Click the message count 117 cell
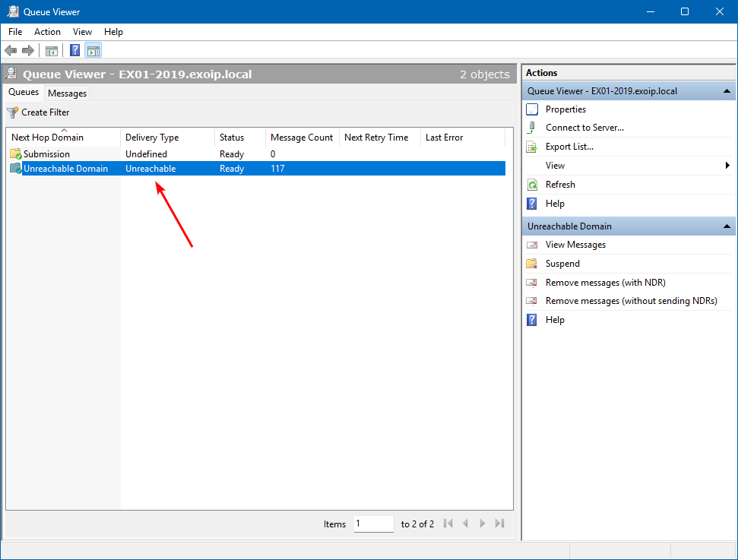This screenshot has width=738, height=560. tap(277, 169)
